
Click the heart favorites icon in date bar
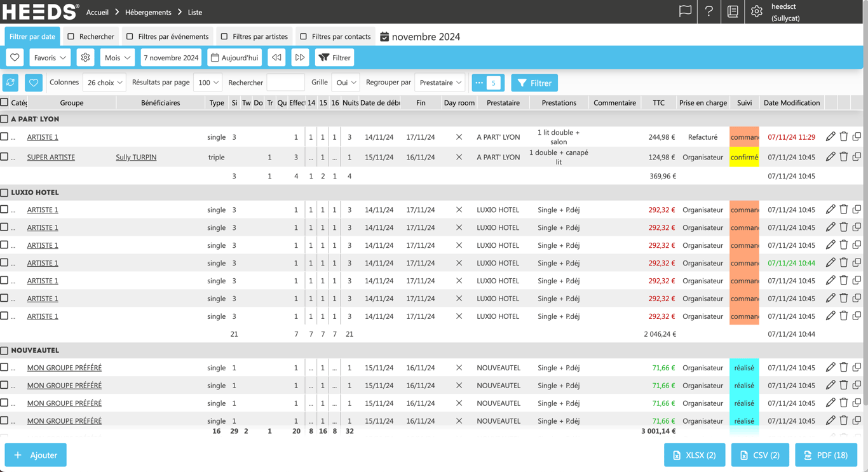(x=15, y=58)
